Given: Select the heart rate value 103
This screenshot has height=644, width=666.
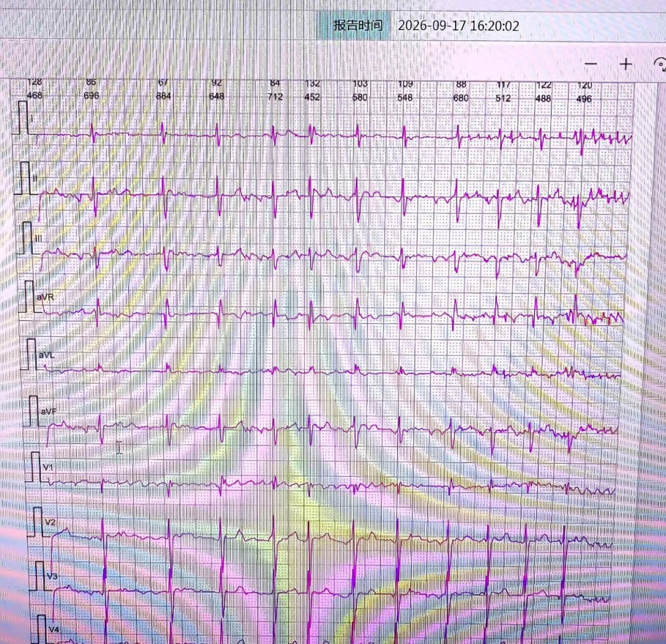Looking at the screenshot, I should click(360, 84).
